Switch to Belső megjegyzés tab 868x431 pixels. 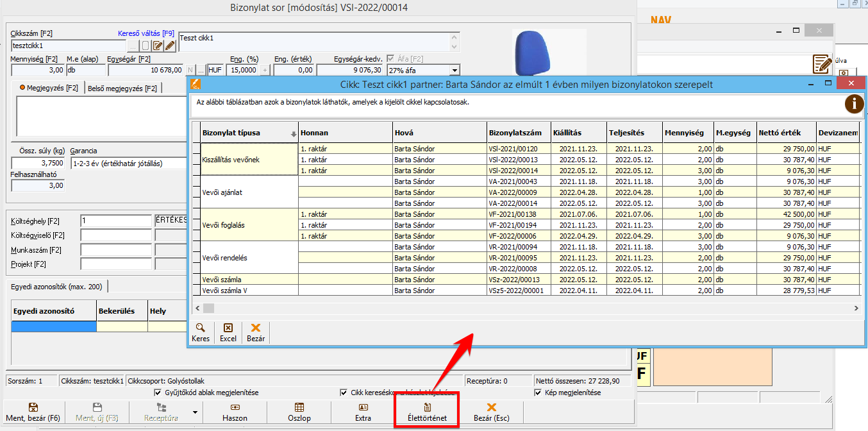122,89
